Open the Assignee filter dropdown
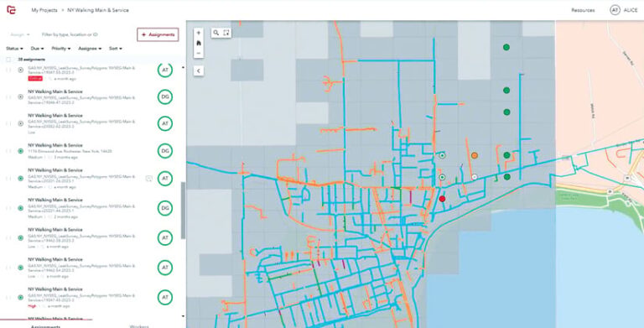Viewport: 644px width, 328px height. [x=90, y=49]
